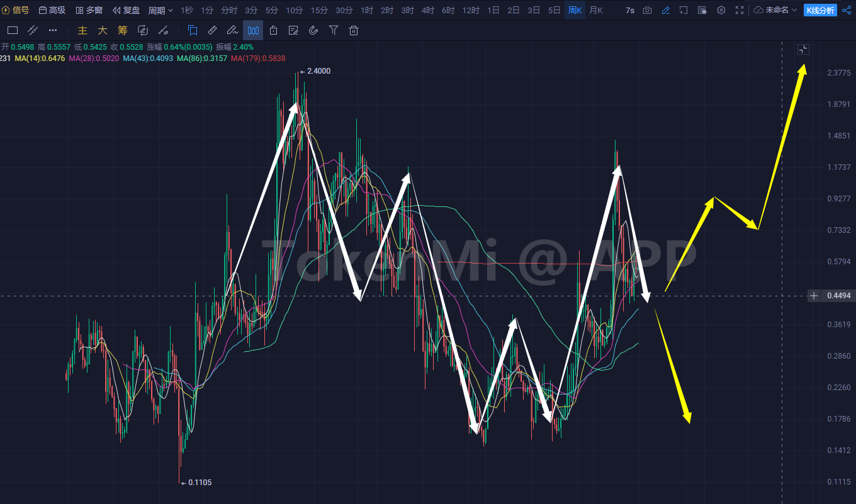Expand the three-dots more tools menu
Viewport: 856px width, 504px height.
coord(53,30)
